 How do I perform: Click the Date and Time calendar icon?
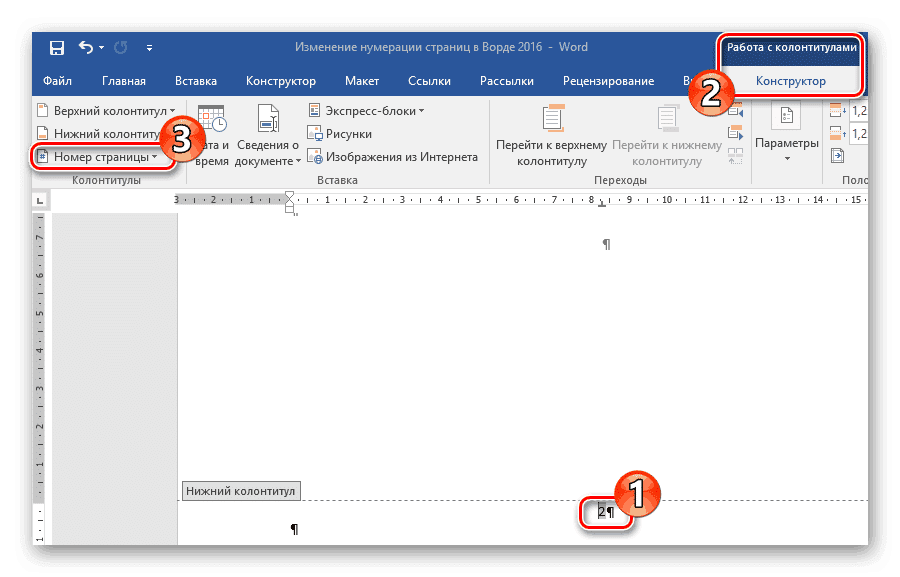pos(212,120)
